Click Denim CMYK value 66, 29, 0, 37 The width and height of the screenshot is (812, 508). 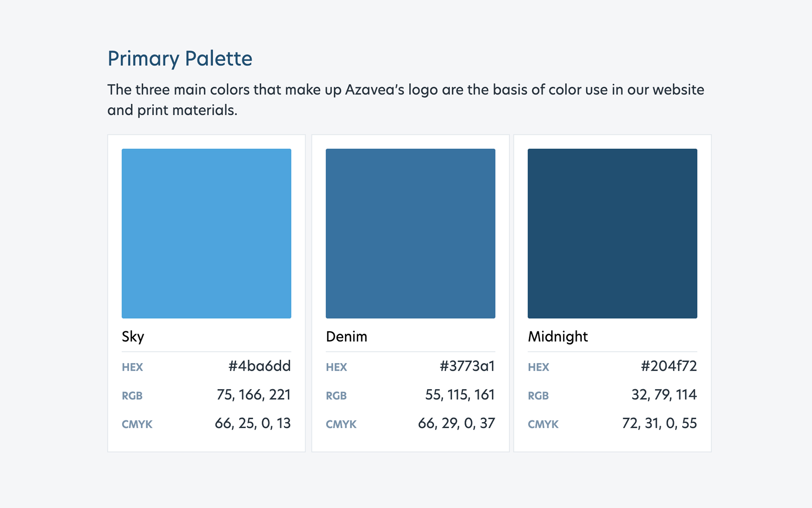coord(456,423)
